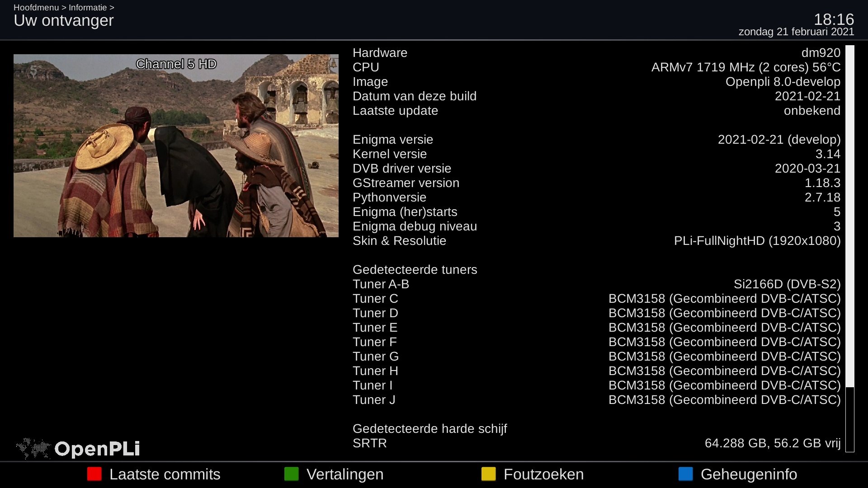Click the red Laatste commits color button
Viewport: 868px width, 488px height.
coord(94,474)
